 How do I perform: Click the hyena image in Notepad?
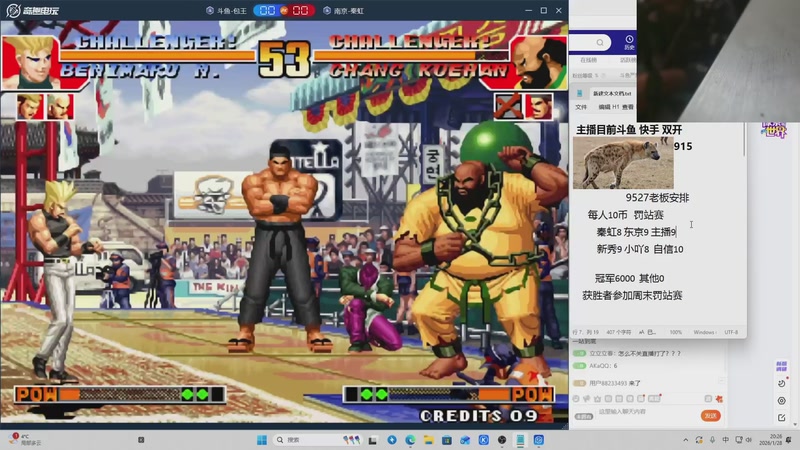pyautogui.click(x=623, y=163)
